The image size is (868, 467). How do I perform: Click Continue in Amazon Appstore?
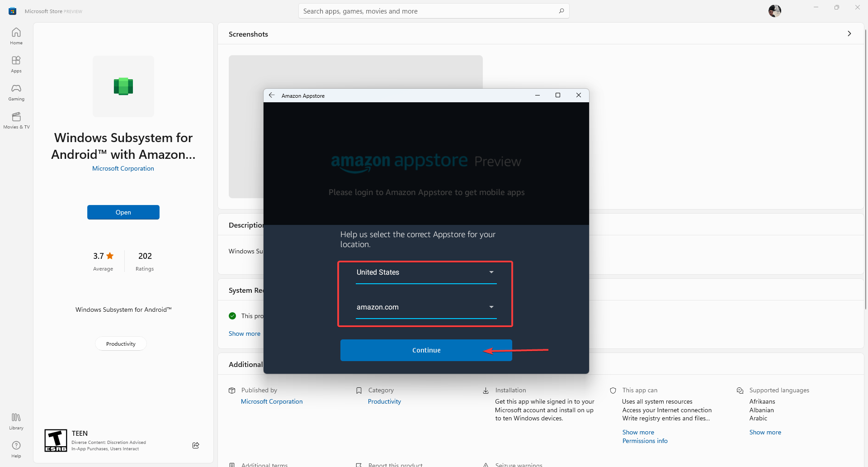426,350
